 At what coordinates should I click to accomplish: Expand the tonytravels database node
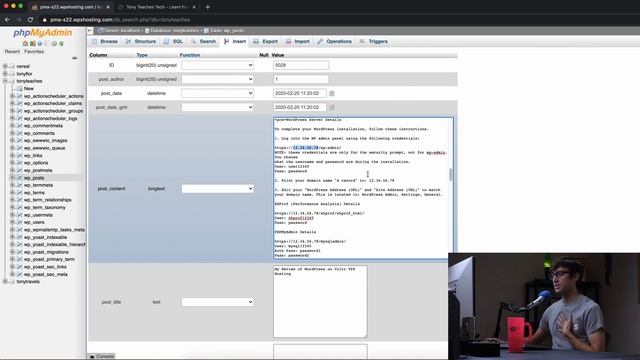pos(5,282)
